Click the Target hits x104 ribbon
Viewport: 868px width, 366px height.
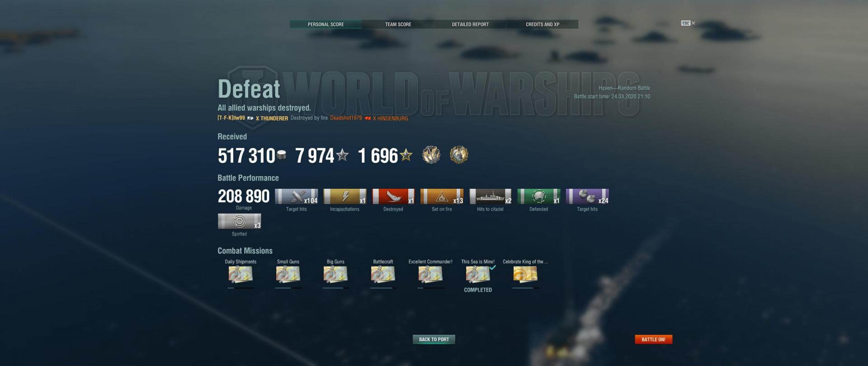tap(297, 197)
